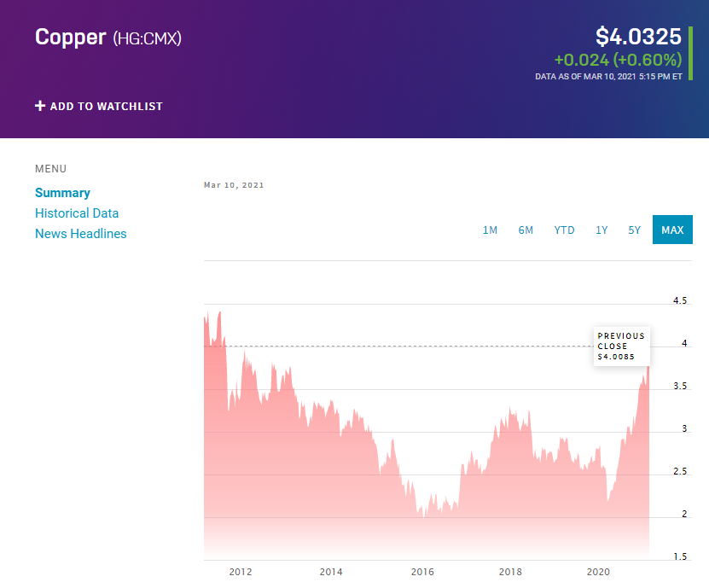The width and height of the screenshot is (709, 588).
Task: Choose the 5Y chart range
Action: click(x=635, y=230)
